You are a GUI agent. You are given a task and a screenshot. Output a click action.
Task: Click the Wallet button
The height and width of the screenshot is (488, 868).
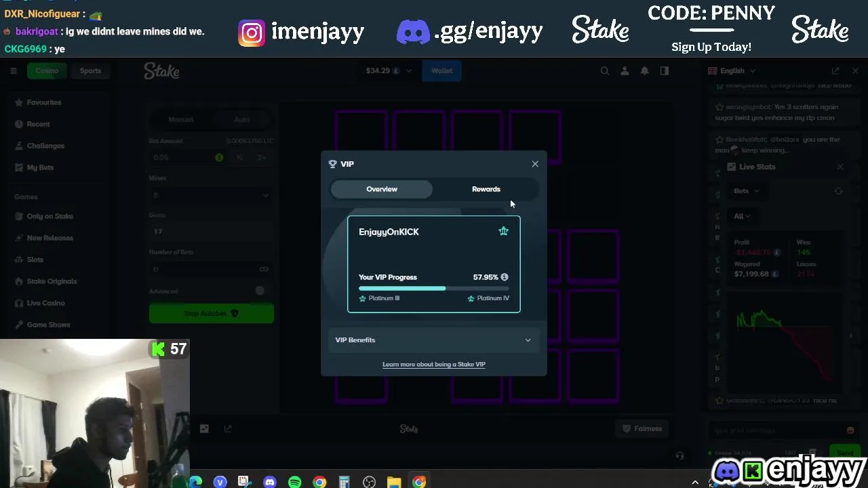pos(441,70)
